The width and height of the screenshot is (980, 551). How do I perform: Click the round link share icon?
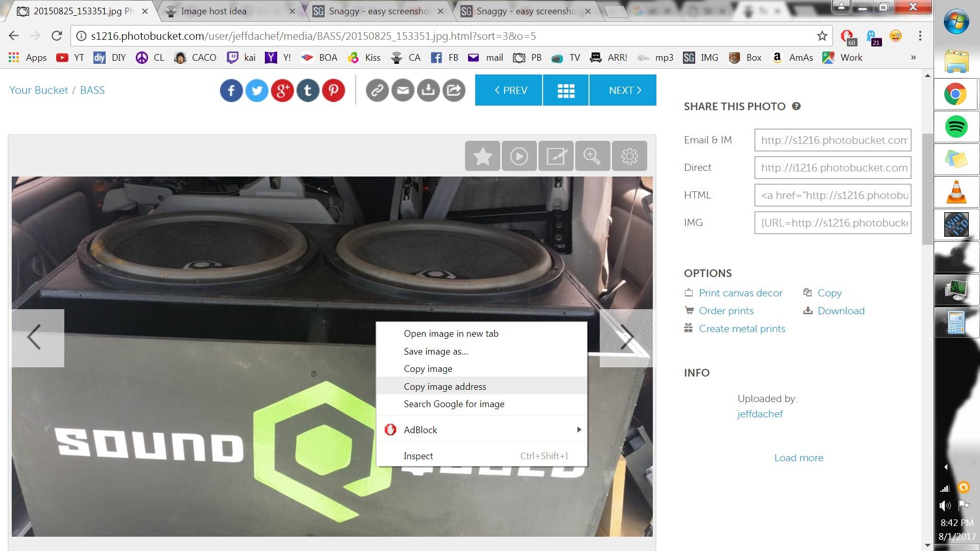click(377, 90)
